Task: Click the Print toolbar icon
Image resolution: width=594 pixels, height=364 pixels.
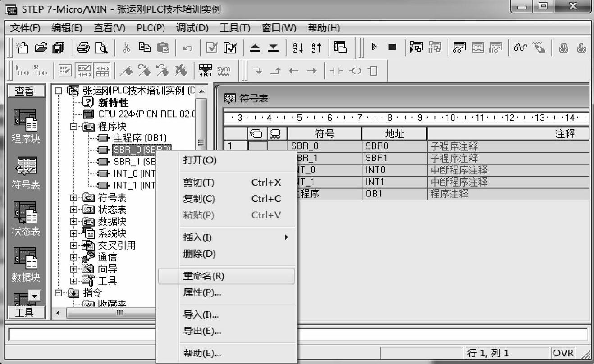Action: [x=83, y=48]
